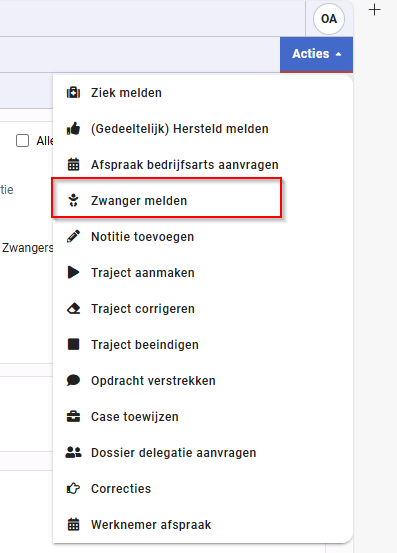This screenshot has width=397, height=553.
Task: Choose the Zwanger melden text label
Action: pos(139,201)
